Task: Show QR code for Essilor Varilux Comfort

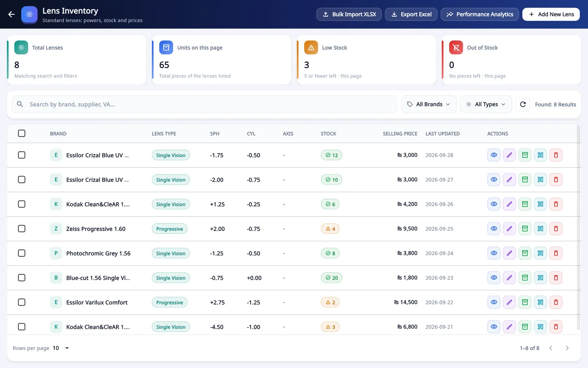Action: point(540,302)
